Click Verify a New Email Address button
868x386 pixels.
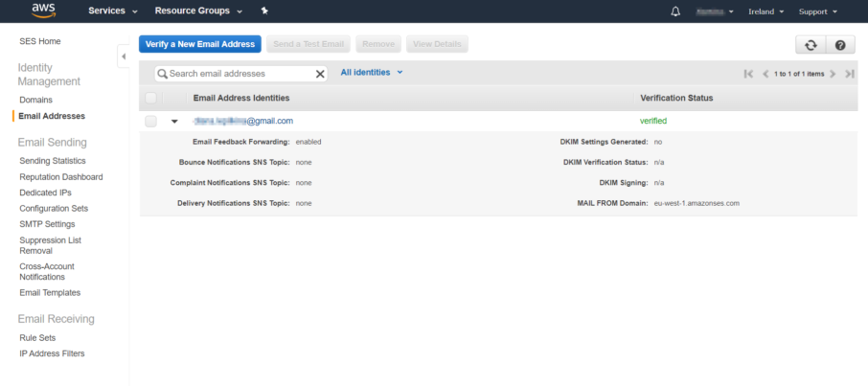point(199,44)
